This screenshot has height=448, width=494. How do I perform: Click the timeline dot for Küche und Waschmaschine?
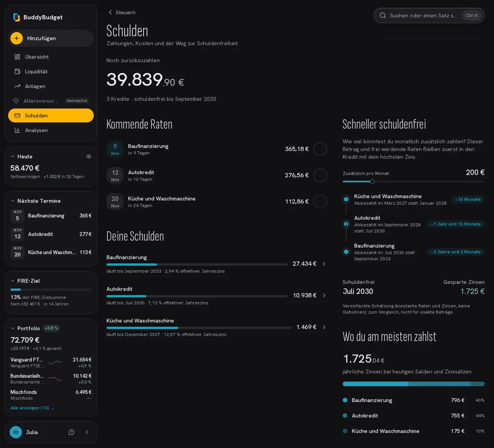pyautogui.click(x=346, y=199)
